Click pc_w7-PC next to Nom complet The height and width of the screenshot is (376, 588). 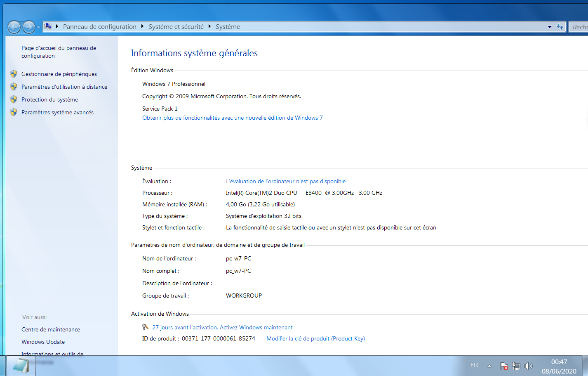pyautogui.click(x=238, y=271)
